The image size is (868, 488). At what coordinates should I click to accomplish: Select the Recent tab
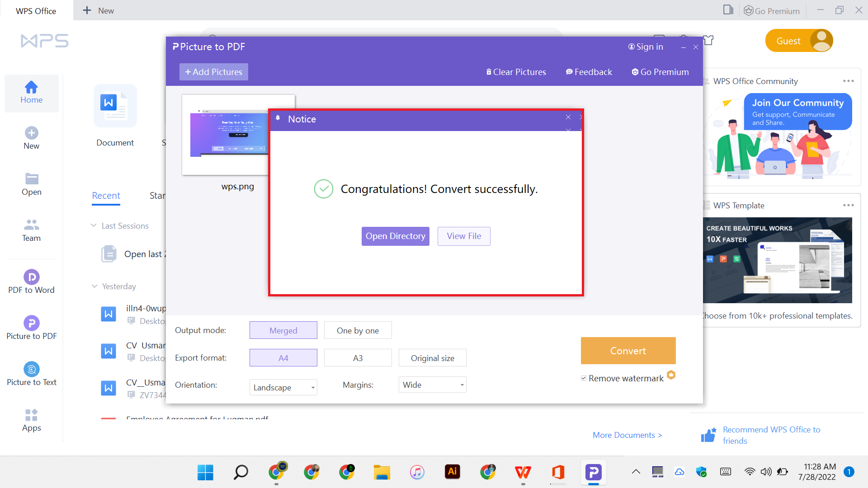point(106,195)
